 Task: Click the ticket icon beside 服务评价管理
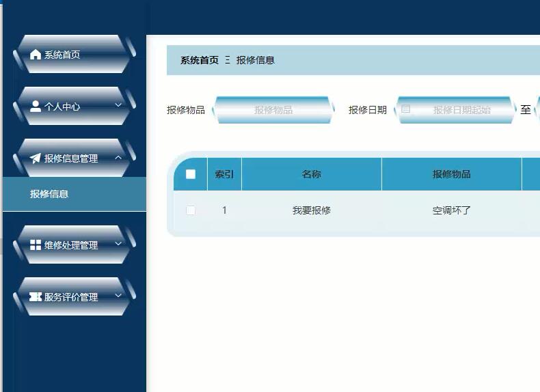pos(36,296)
